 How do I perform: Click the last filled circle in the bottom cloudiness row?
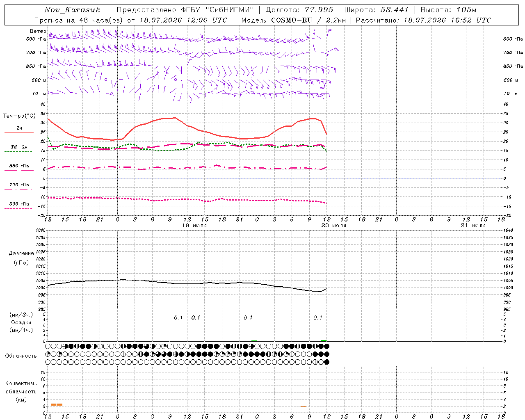click(327, 362)
